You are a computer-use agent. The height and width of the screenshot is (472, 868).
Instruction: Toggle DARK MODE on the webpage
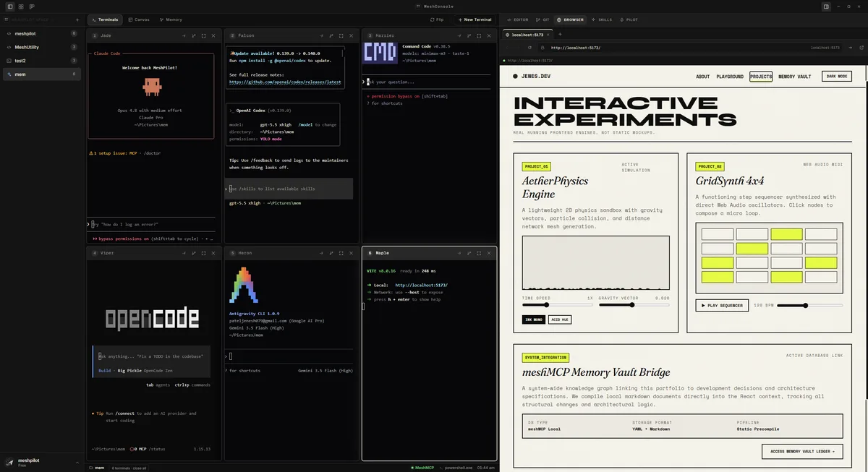pyautogui.click(x=837, y=76)
